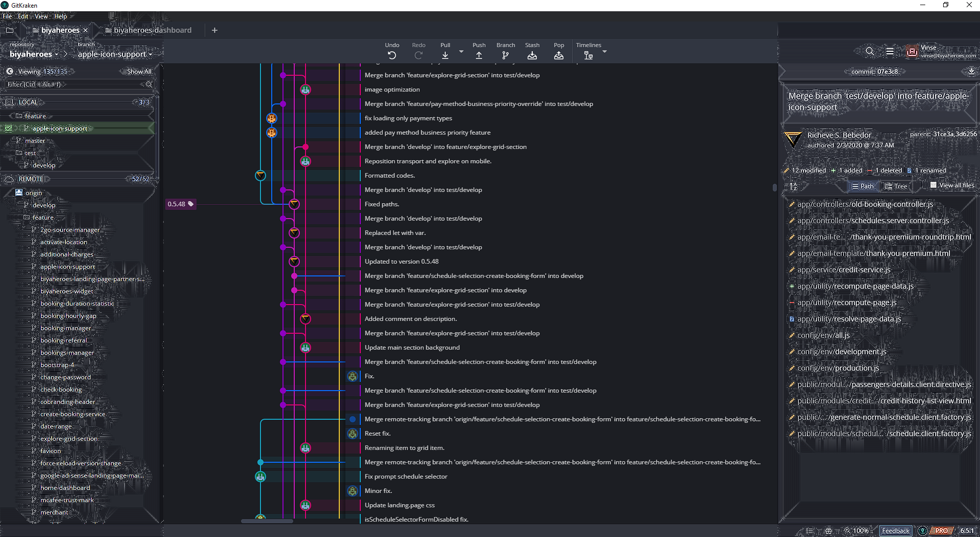Stash changes with the Stash icon
Viewport: 980px width, 537px height.
pos(532,55)
